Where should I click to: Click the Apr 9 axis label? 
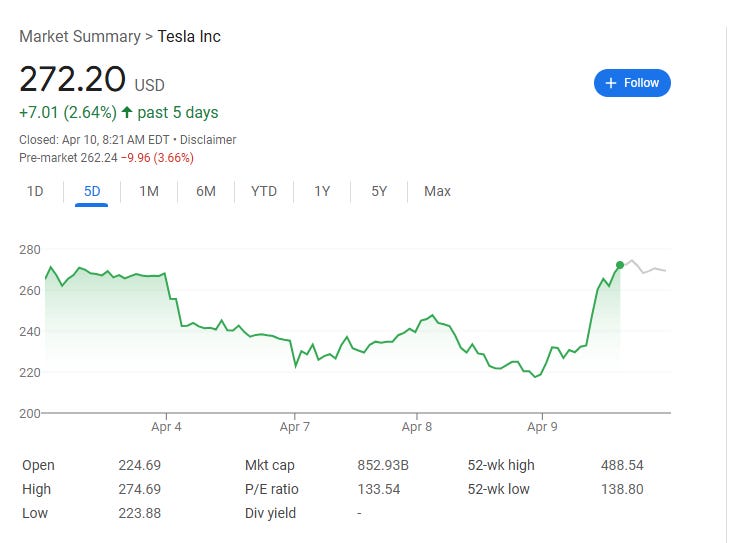(542, 427)
